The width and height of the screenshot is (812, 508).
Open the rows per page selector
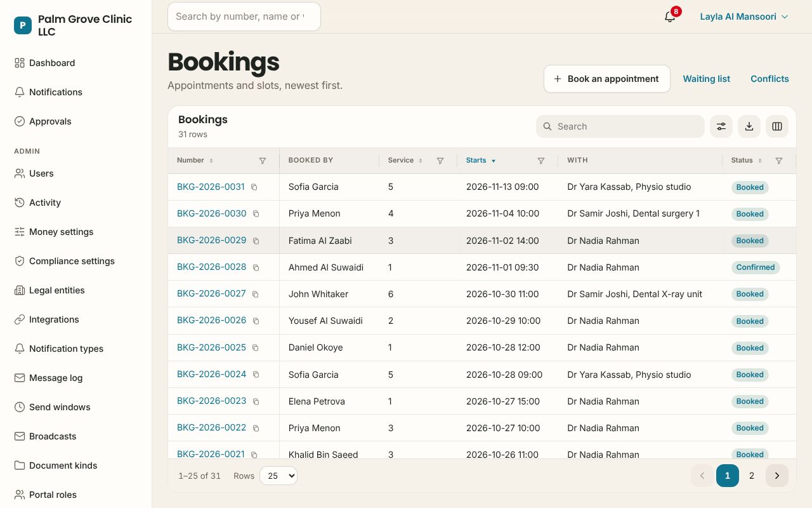click(x=278, y=476)
